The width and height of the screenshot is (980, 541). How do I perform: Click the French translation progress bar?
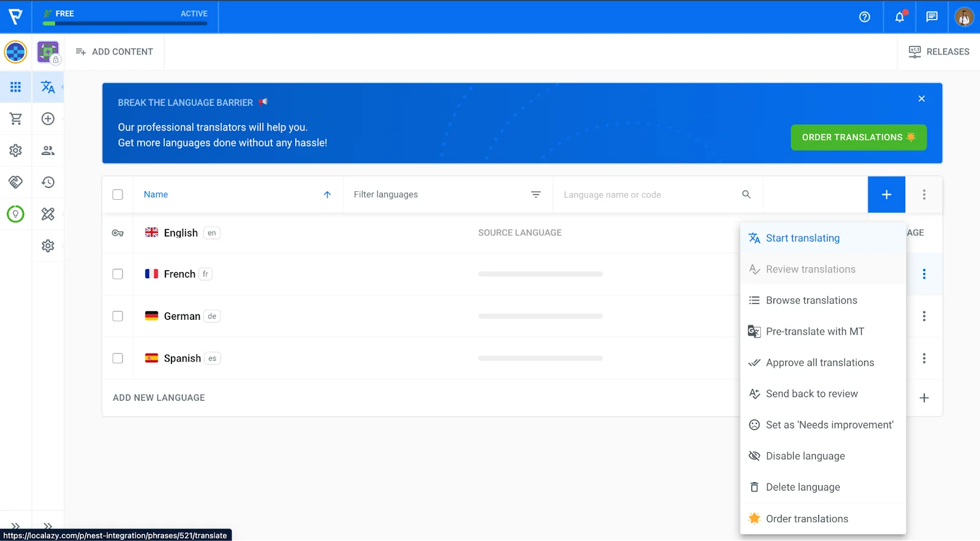[x=540, y=274]
